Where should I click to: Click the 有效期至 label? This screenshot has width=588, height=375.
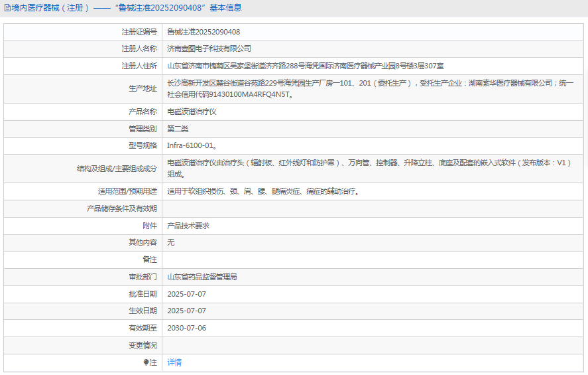(x=143, y=328)
